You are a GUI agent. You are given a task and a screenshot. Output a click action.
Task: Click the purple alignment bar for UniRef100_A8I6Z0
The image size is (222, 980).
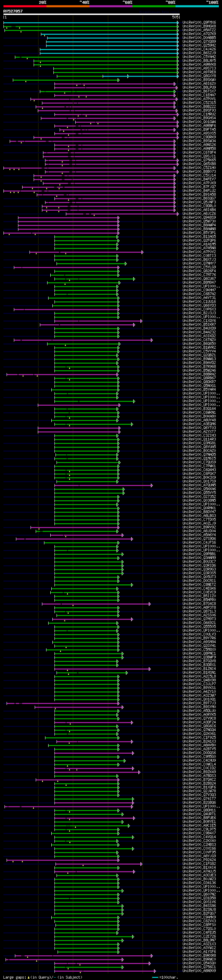coord(116,84)
